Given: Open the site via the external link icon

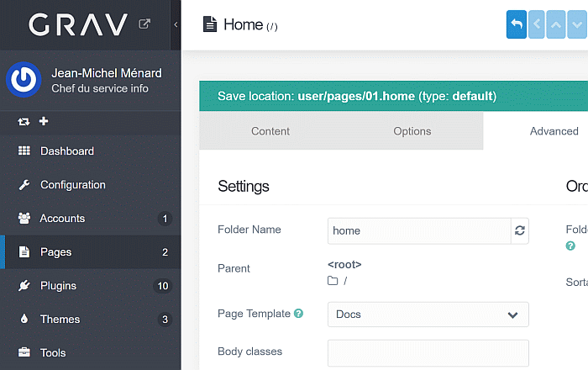Looking at the screenshot, I should [x=144, y=24].
